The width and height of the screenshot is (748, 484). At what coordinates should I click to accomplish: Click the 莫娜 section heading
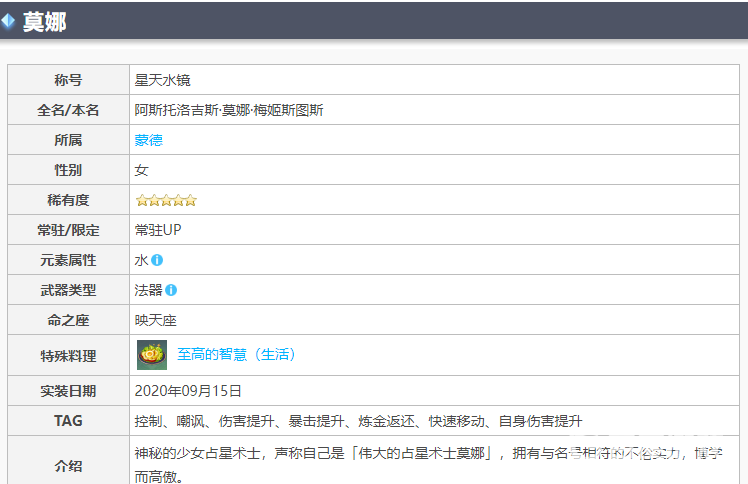[44, 21]
